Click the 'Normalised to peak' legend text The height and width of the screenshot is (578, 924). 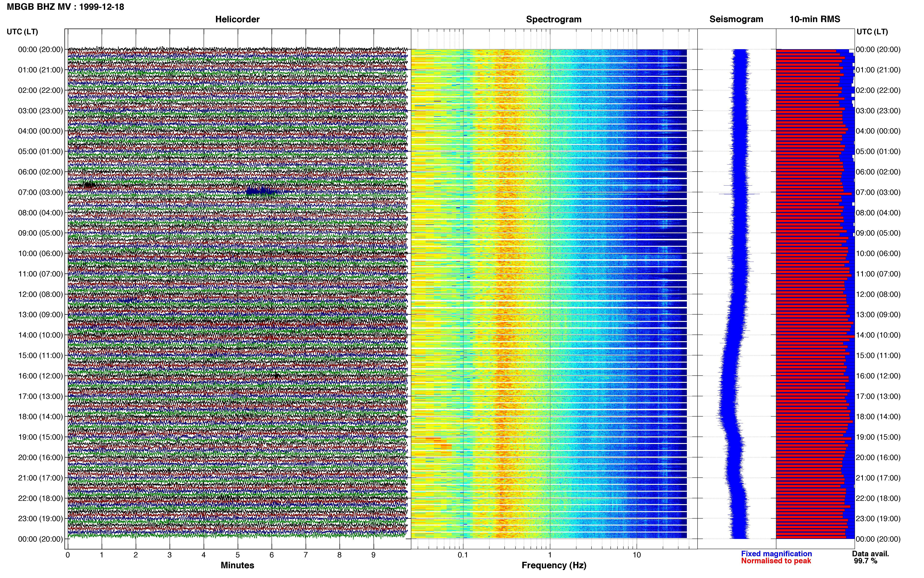[x=776, y=561]
